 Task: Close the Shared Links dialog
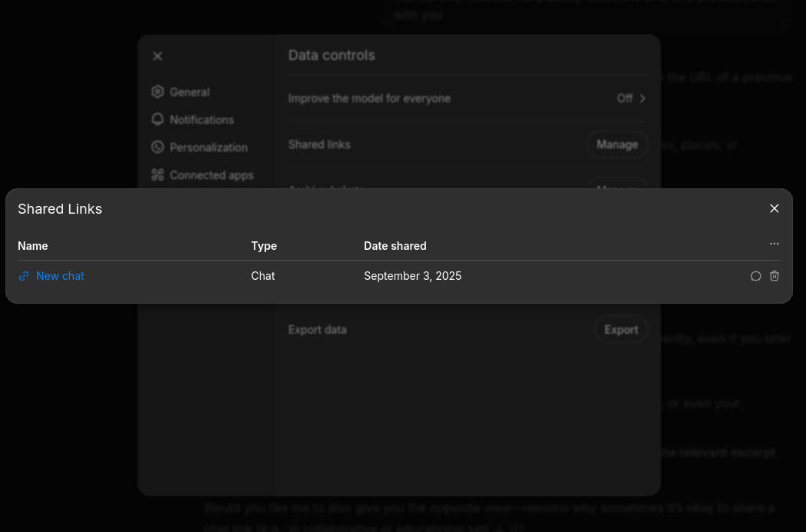point(774,208)
